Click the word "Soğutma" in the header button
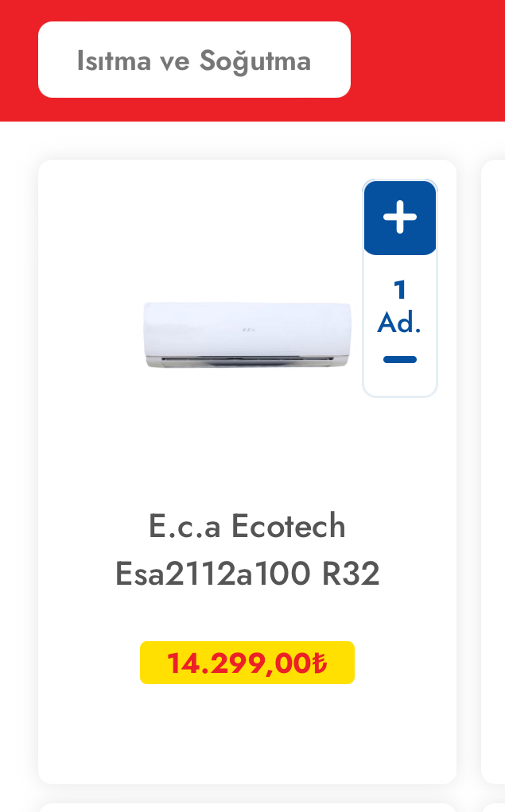Image resolution: width=505 pixels, height=812 pixels. [x=255, y=61]
